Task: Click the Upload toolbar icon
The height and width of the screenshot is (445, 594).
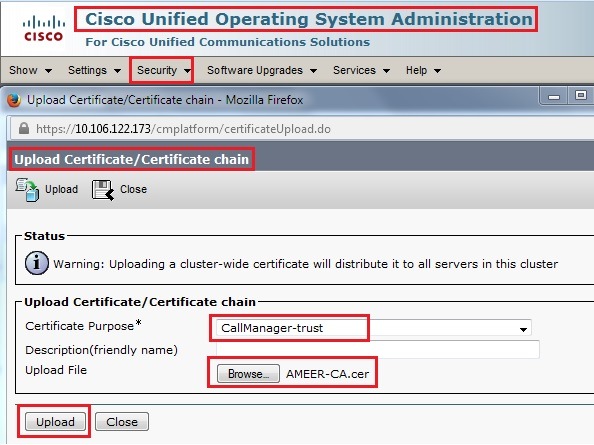Action: click(27, 189)
